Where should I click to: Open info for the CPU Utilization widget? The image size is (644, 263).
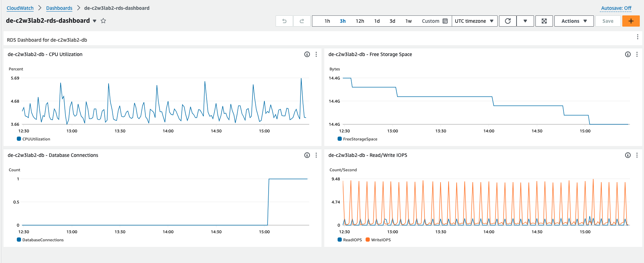pos(307,54)
